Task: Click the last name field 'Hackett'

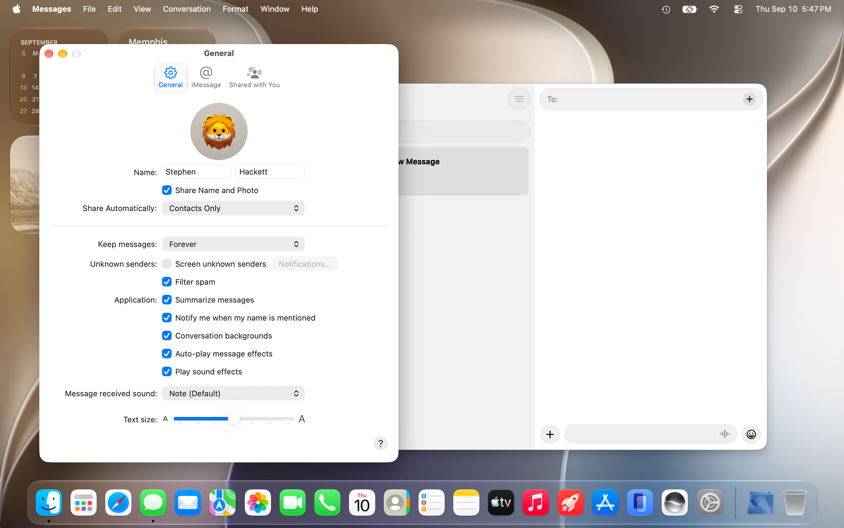Action: [x=270, y=172]
